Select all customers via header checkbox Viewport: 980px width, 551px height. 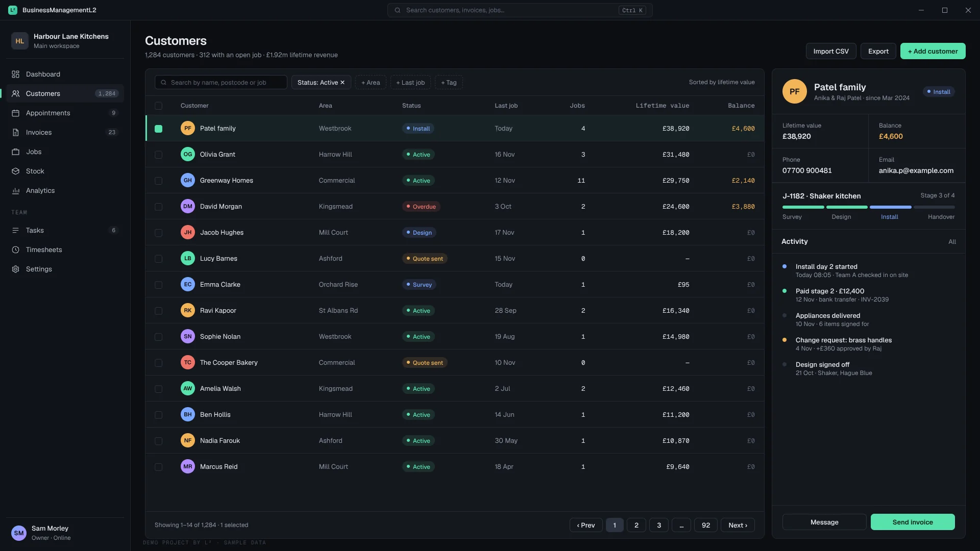pos(159,106)
